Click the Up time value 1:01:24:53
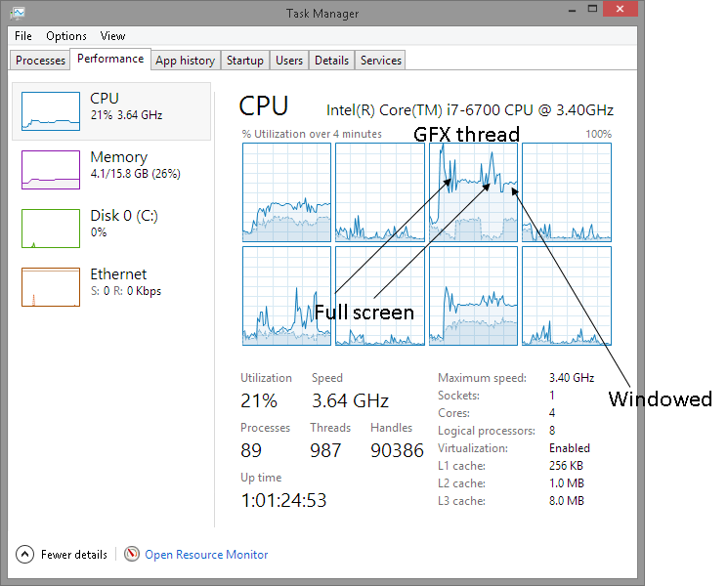The image size is (728, 586). [x=283, y=501]
